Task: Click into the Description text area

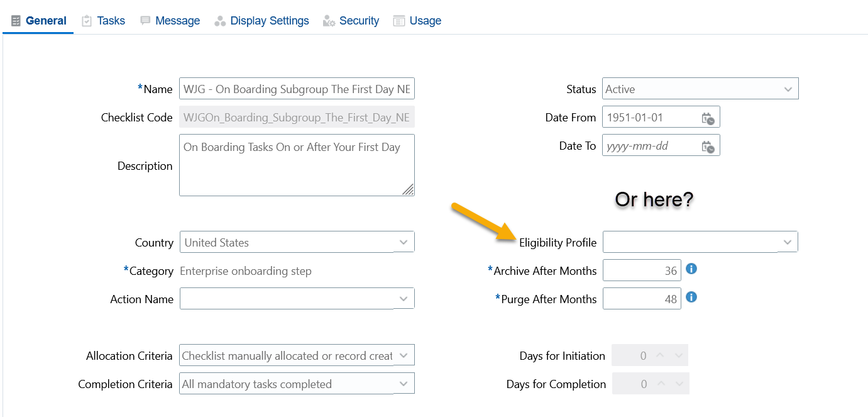Action: click(x=297, y=165)
